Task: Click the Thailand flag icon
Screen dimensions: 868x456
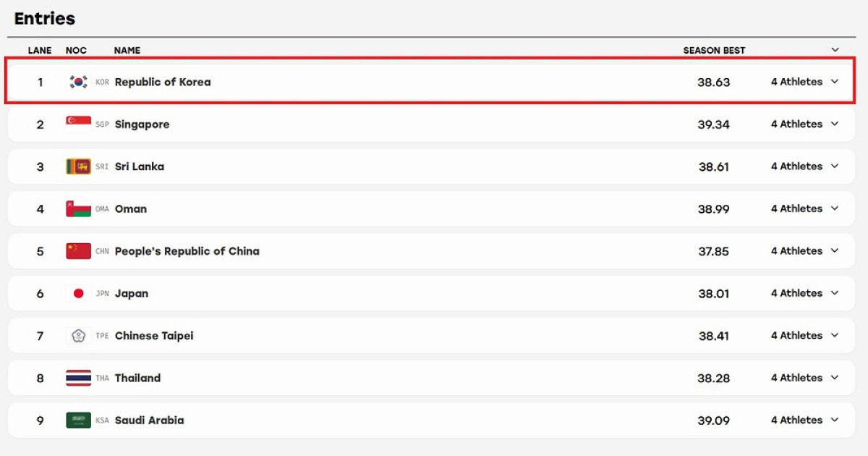Action: tap(78, 378)
